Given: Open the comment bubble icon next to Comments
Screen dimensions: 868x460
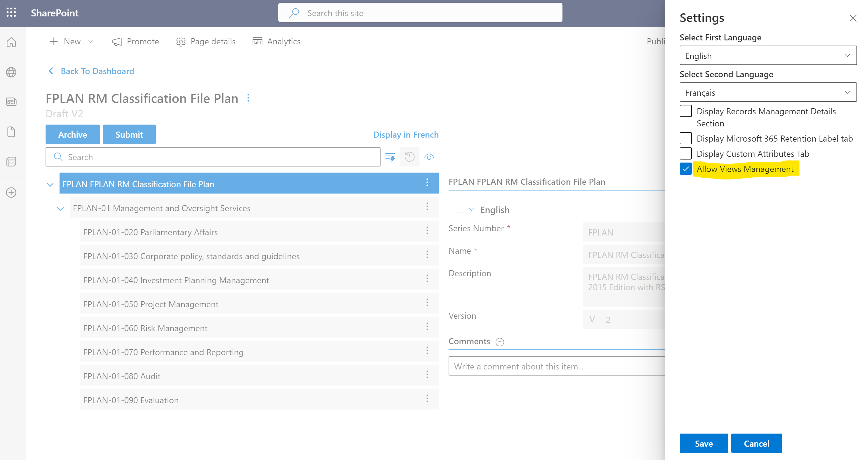Looking at the screenshot, I should [x=500, y=342].
